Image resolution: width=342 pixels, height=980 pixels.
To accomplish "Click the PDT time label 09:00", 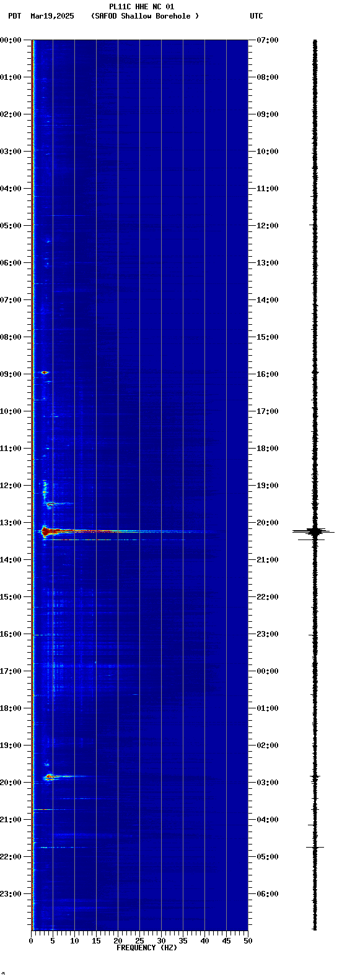I will point(11,374).
